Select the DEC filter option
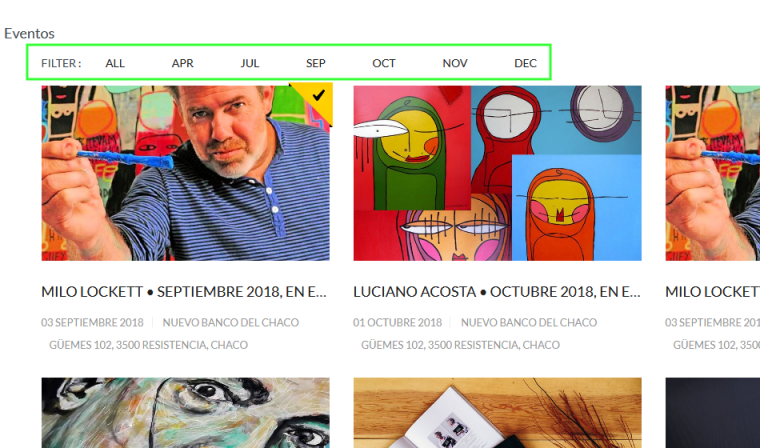Image resolution: width=760 pixels, height=448 pixels. click(525, 63)
